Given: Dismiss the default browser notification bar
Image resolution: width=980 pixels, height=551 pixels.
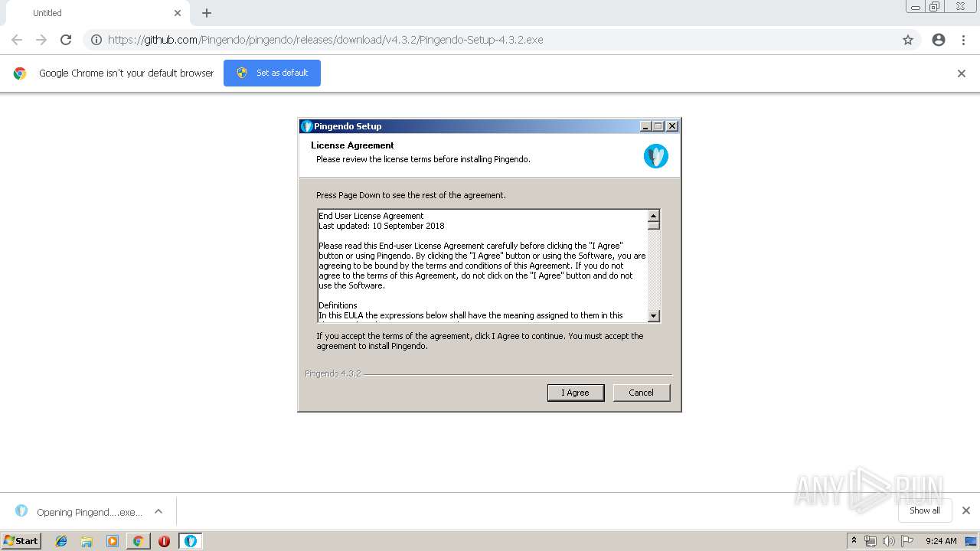Looking at the screenshot, I should pos(962,73).
